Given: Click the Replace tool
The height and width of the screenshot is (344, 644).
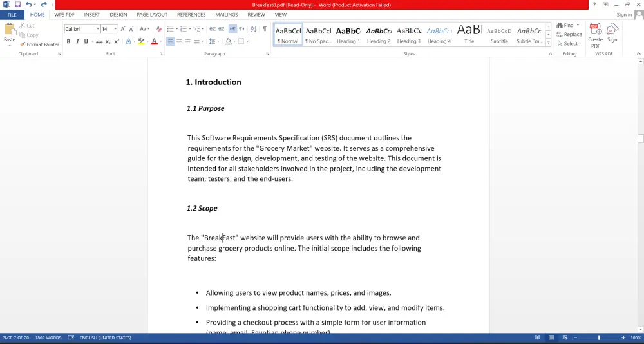Looking at the screenshot, I should [569, 35].
